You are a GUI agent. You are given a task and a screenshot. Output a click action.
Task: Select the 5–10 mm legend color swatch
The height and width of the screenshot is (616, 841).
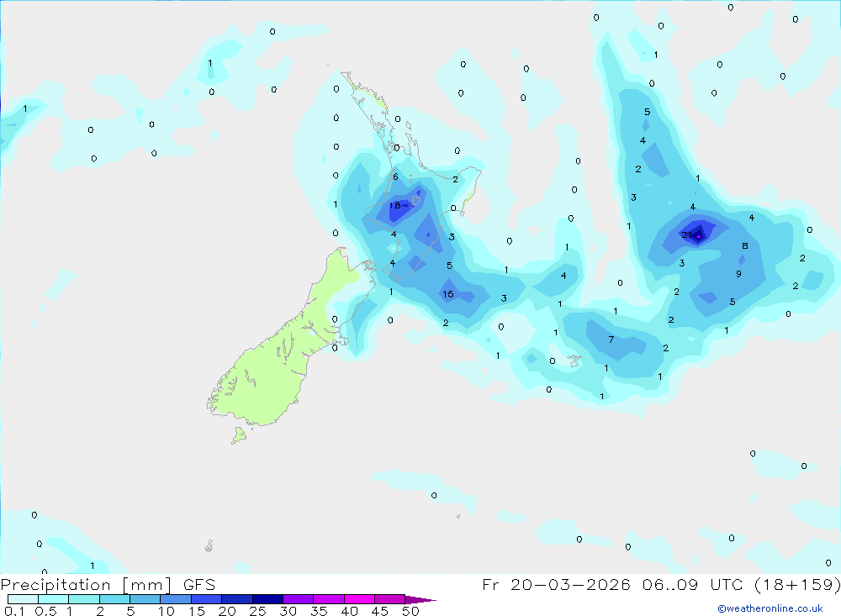(145, 599)
